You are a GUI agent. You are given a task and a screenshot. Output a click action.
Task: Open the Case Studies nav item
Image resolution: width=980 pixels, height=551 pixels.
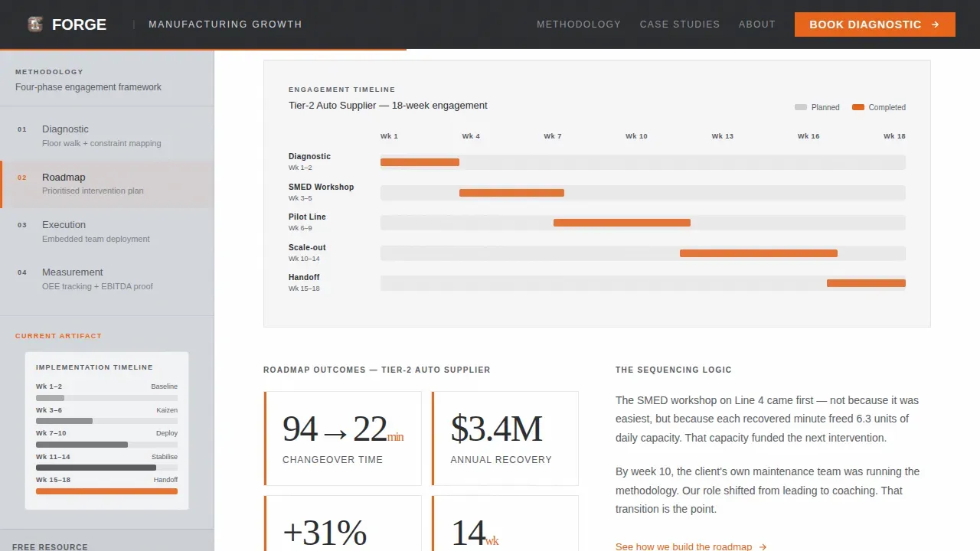680,24
